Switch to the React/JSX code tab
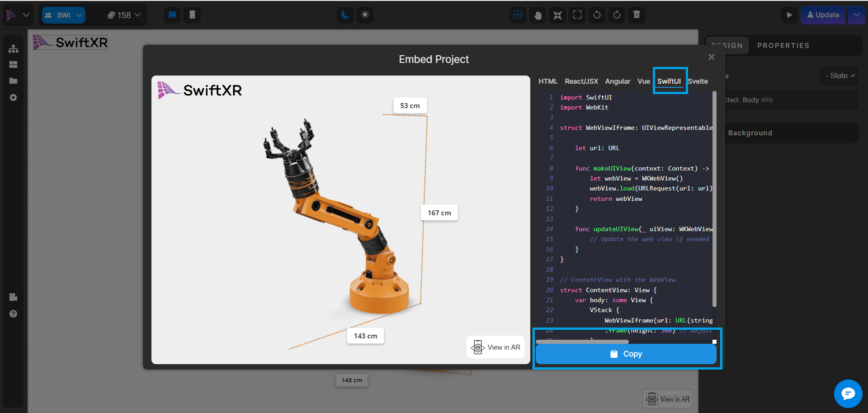Image resolution: width=868 pixels, height=413 pixels. pyautogui.click(x=581, y=81)
